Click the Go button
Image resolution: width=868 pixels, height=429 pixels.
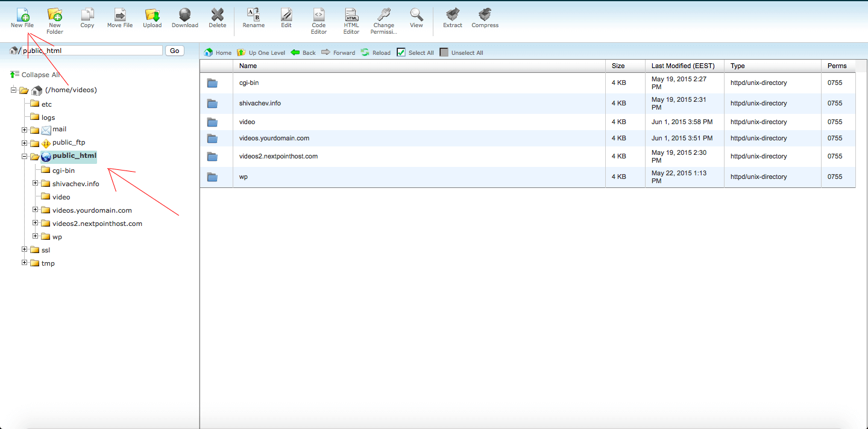(x=175, y=51)
